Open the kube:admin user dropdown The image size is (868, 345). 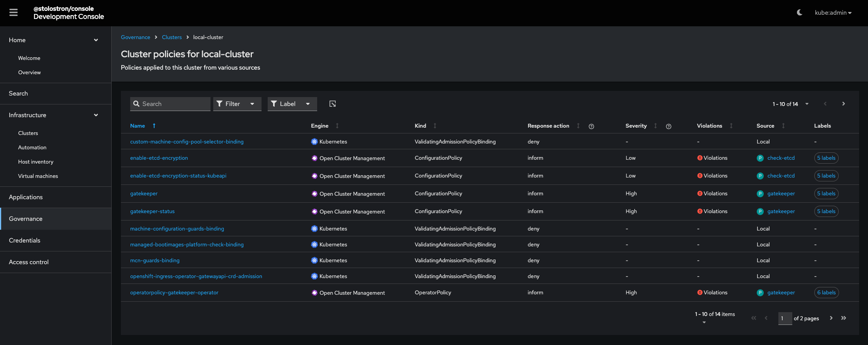(x=833, y=13)
